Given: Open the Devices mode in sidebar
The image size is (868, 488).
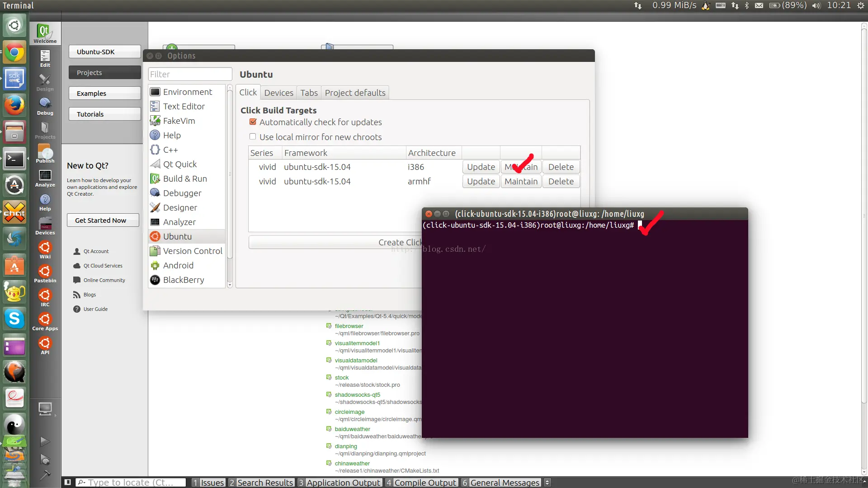Looking at the screenshot, I should click(45, 225).
